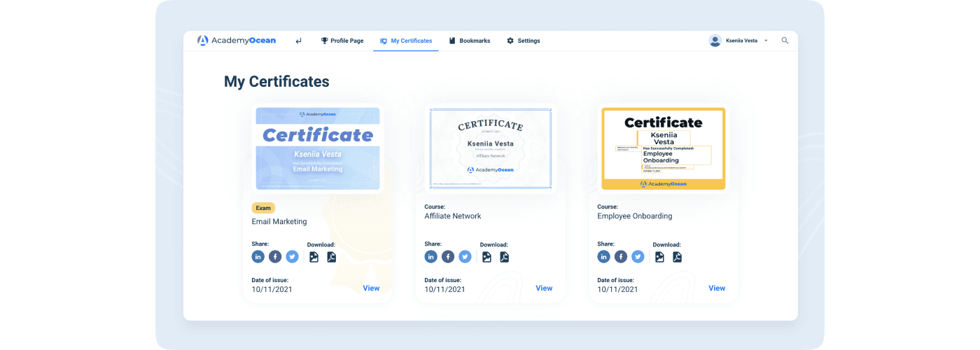The height and width of the screenshot is (350, 980).
Task: Expand the Kseniia Vesta account dropdown arrow
Action: tap(766, 41)
